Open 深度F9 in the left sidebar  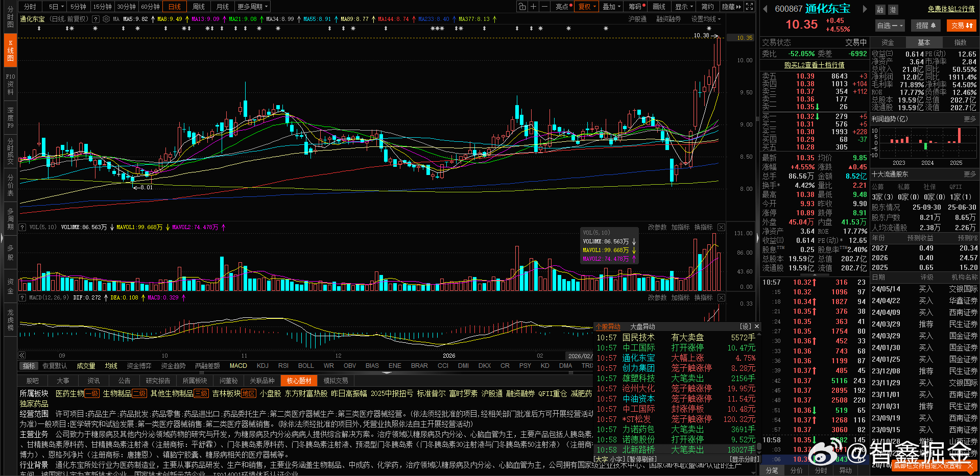[x=10, y=117]
